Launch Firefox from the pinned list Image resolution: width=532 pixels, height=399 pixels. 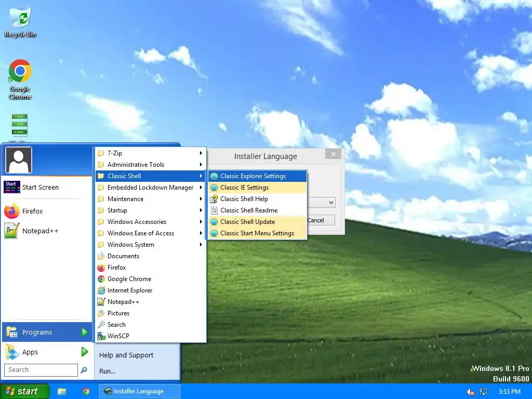tap(47, 211)
